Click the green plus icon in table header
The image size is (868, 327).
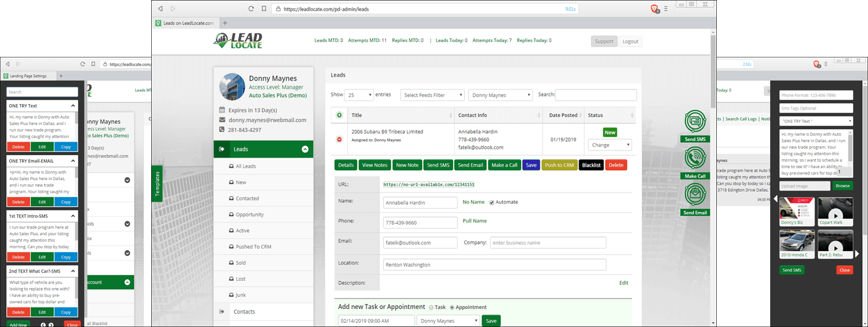pyautogui.click(x=340, y=115)
